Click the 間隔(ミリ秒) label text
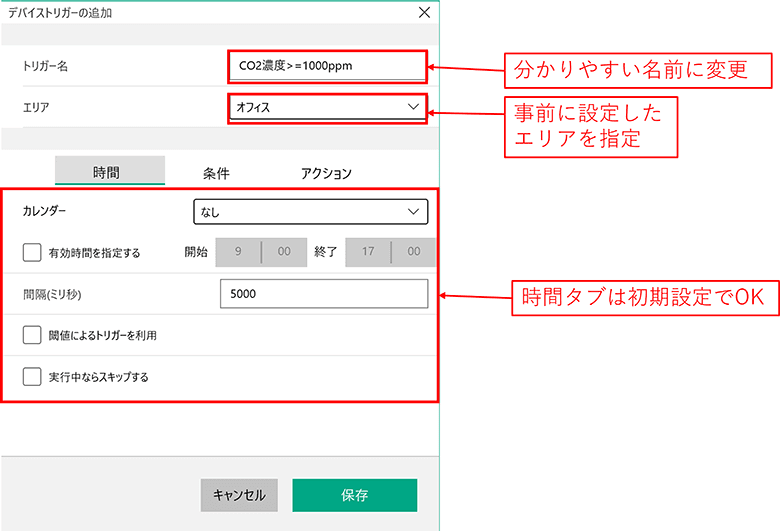780x531 pixels. click(x=52, y=295)
